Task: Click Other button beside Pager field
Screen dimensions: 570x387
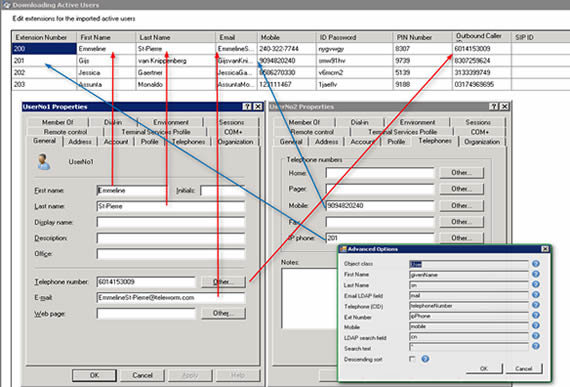Action: 462,189
